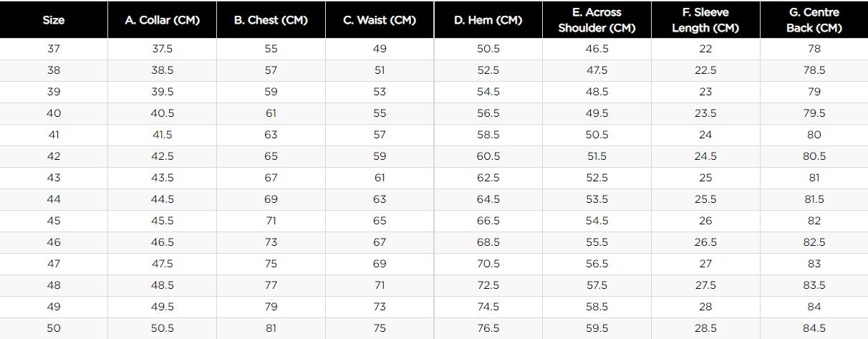The width and height of the screenshot is (868, 339).
Task: Click across shoulder value 55.5
Action: pos(597,242)
